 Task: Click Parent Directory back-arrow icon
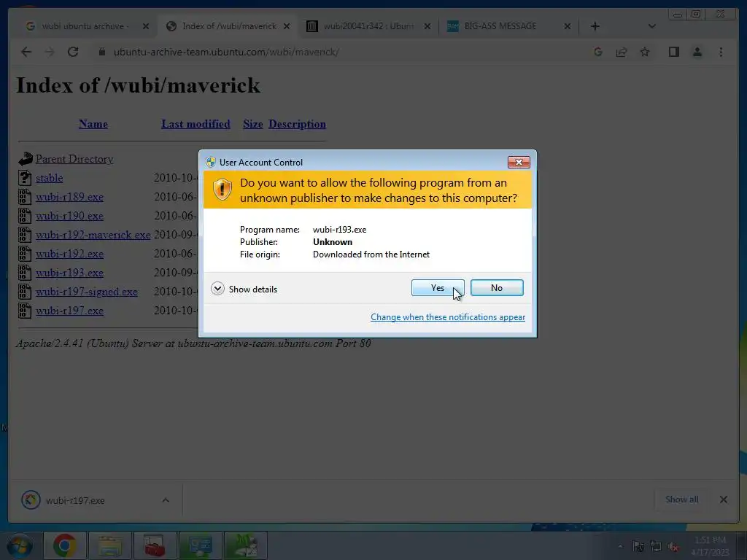coord(26,159)
